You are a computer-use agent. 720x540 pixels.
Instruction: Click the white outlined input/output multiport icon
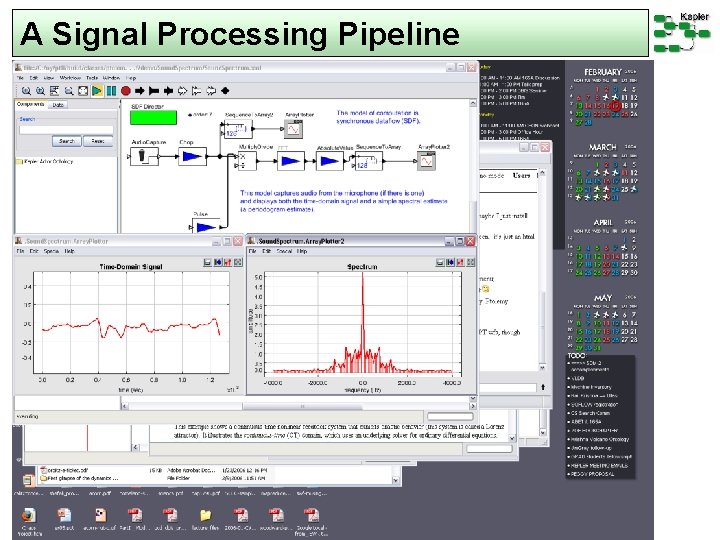[211, 91]
